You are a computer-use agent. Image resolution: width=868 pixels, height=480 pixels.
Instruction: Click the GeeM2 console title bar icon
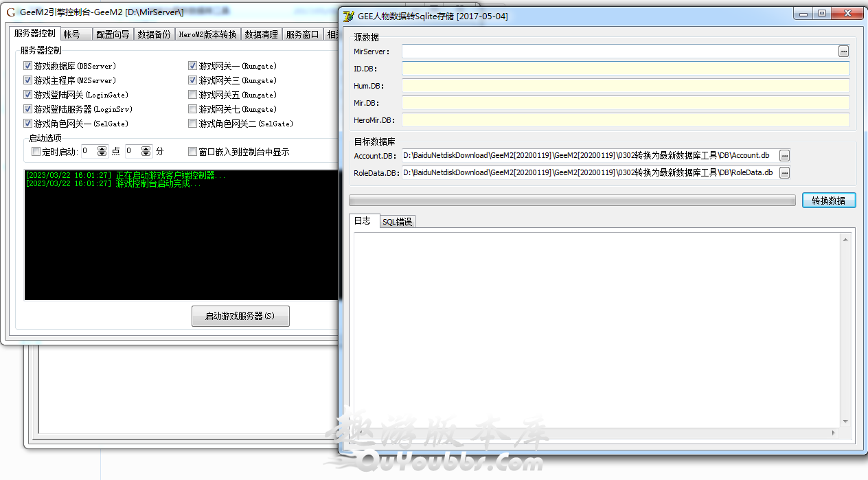(x=10, y=12)
